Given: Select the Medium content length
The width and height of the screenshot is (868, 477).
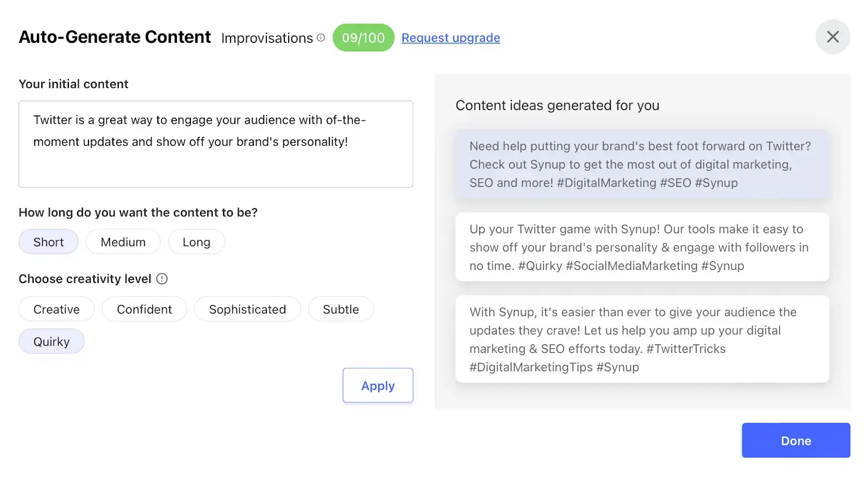Looking at the screenshot, I should pyautogui.click(x=123, y=242).
